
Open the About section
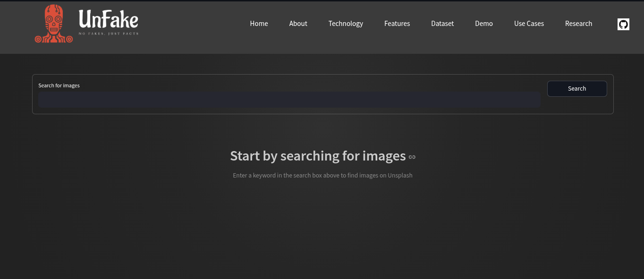[x=298, y=23]
